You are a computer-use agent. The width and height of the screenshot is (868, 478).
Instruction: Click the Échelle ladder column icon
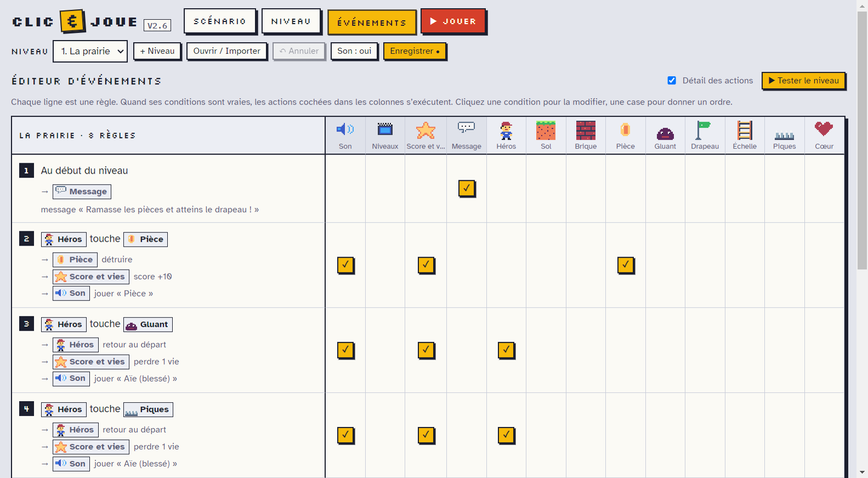[745, 130]
